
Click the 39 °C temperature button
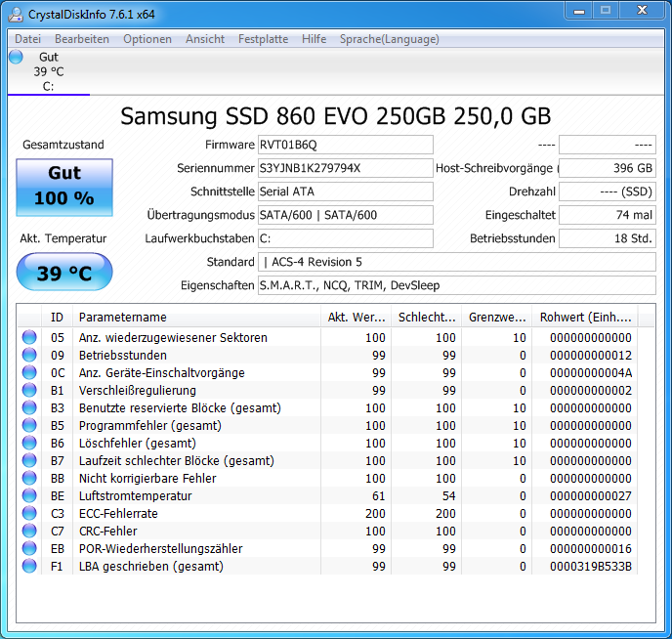[64, 272]
